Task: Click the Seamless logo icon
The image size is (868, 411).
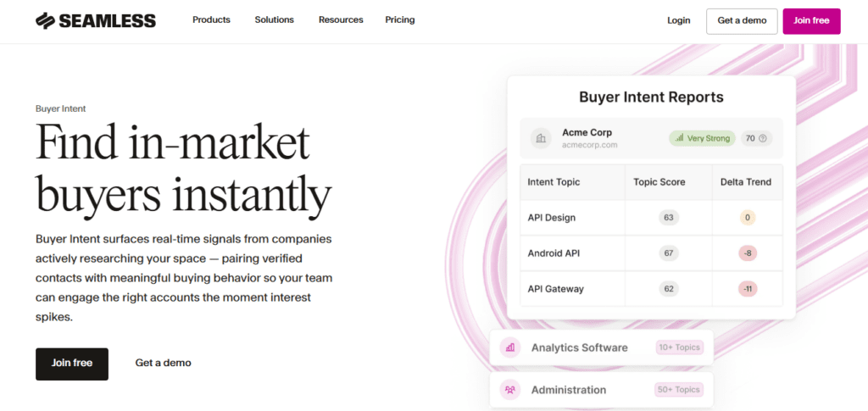Action: pos(46,20)
